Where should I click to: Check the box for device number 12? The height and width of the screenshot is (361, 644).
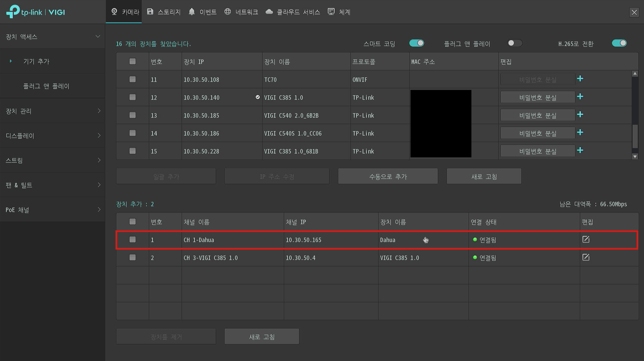(132, 97)
